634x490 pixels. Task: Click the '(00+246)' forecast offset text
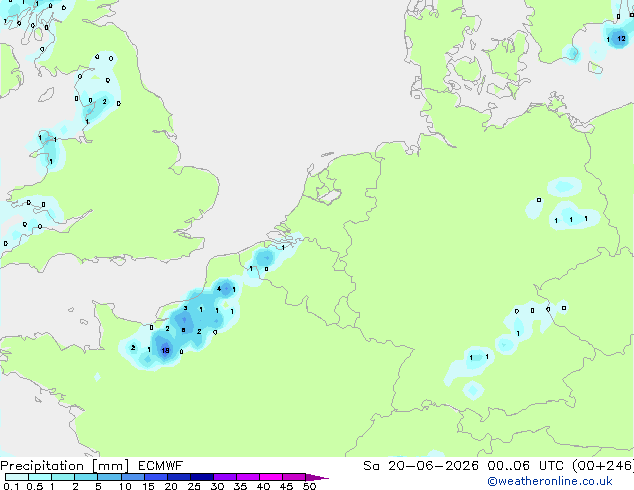(603, 466)
